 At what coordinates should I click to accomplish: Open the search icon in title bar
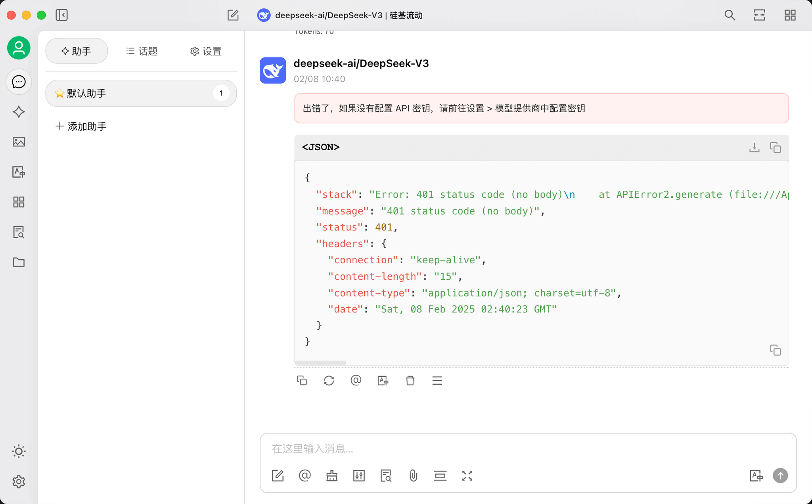pos(730,15)
